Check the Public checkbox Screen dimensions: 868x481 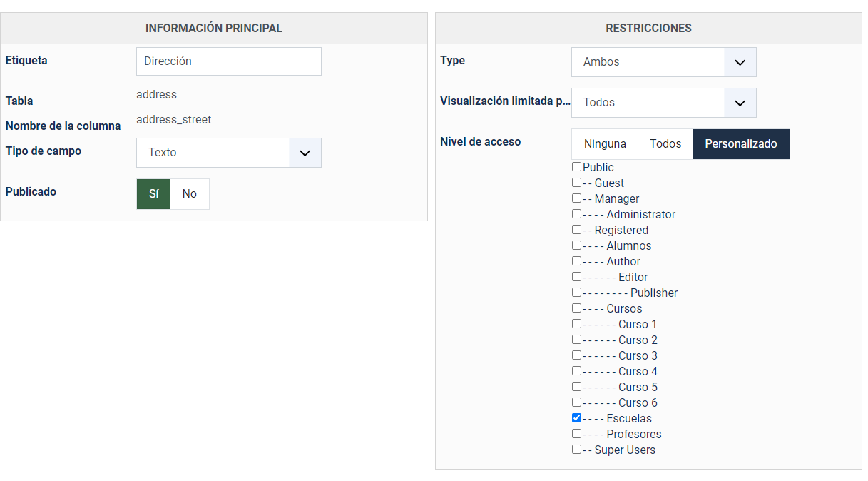tap(576, 167)
